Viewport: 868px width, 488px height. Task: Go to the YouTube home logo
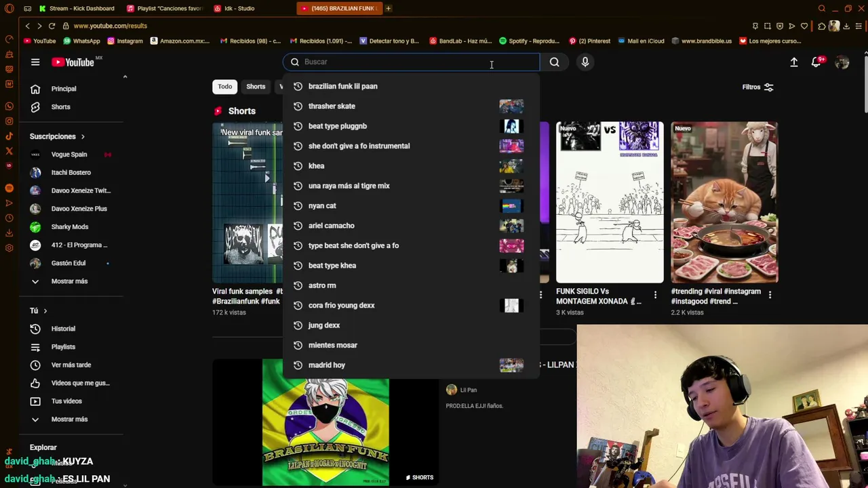coord(73,62)
